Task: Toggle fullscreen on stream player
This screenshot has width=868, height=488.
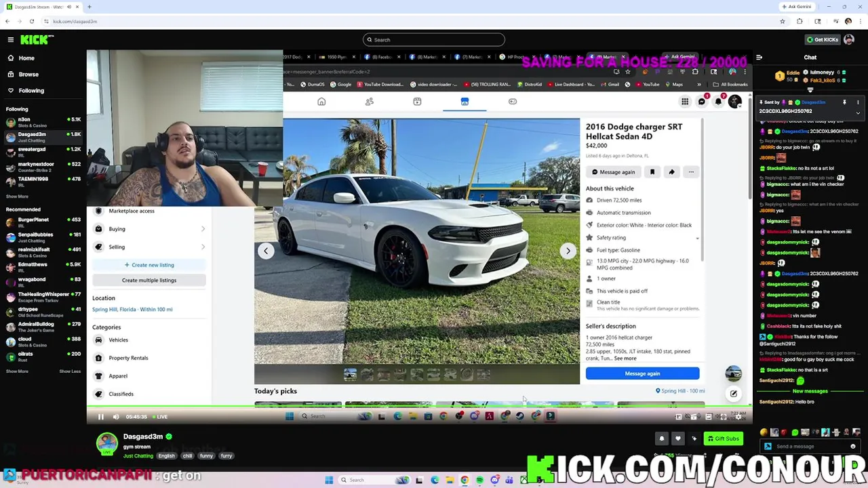Action: [x=724, y=417]
